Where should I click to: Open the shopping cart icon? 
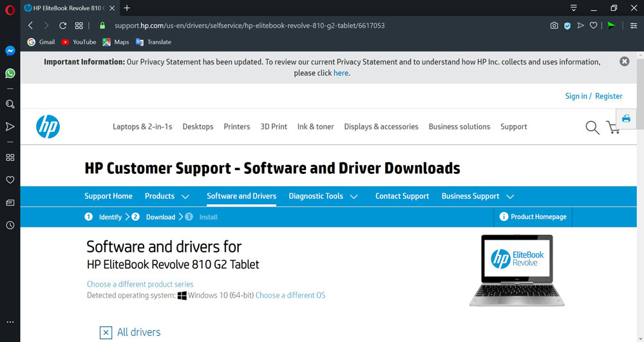pos(612,128)
